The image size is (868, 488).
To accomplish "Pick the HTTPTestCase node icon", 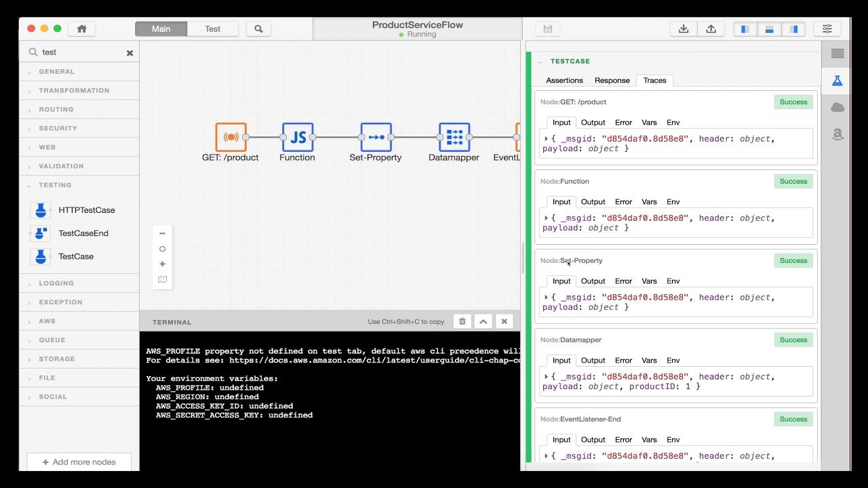I will point(41,210).
